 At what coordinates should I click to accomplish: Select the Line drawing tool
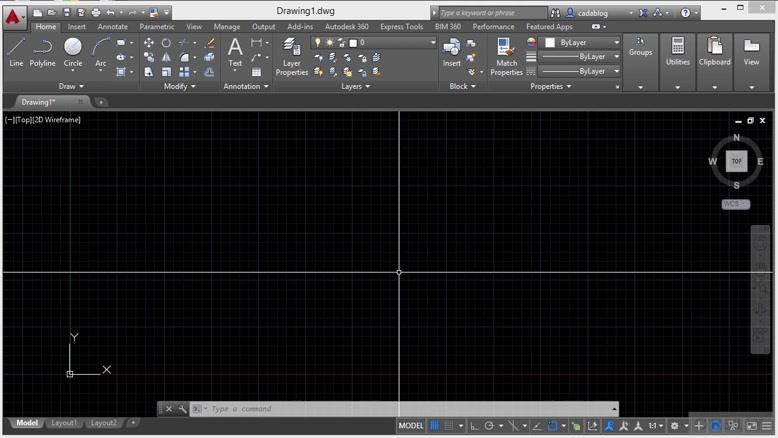[16, 53]
